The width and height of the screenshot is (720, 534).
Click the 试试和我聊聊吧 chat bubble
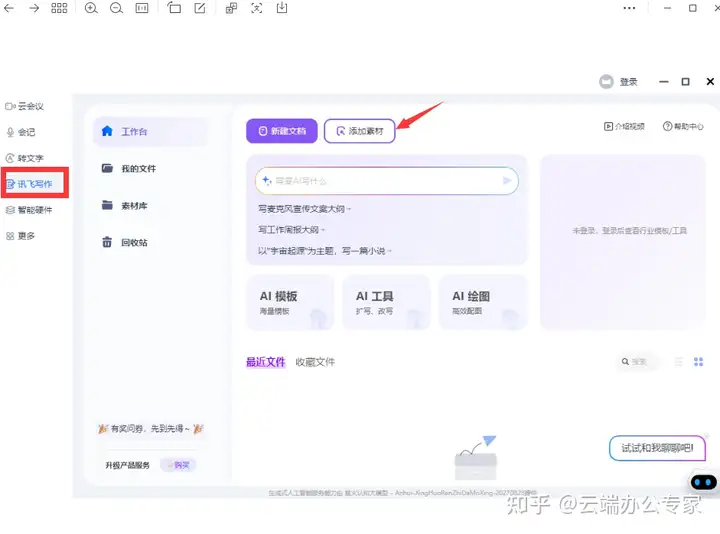pyautogui.click(x=657, y=448)
